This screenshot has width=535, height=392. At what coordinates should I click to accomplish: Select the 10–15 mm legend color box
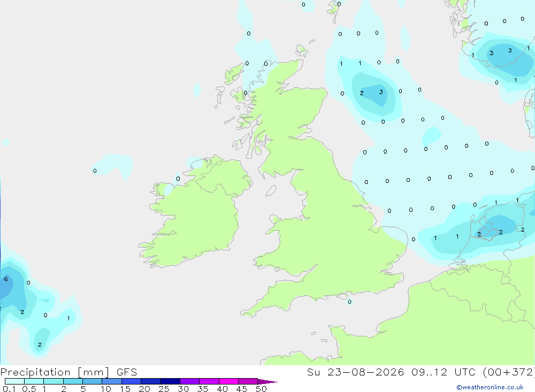click(x=112, y=381)
